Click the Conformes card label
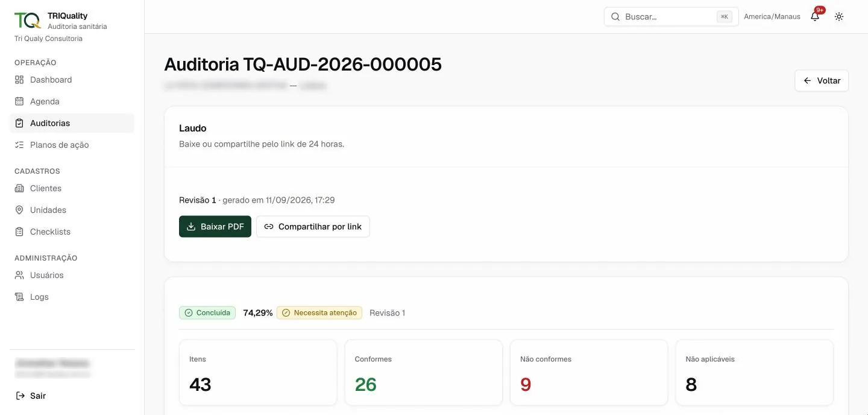The height and width of the screenshot is (415, 868). 373,359
